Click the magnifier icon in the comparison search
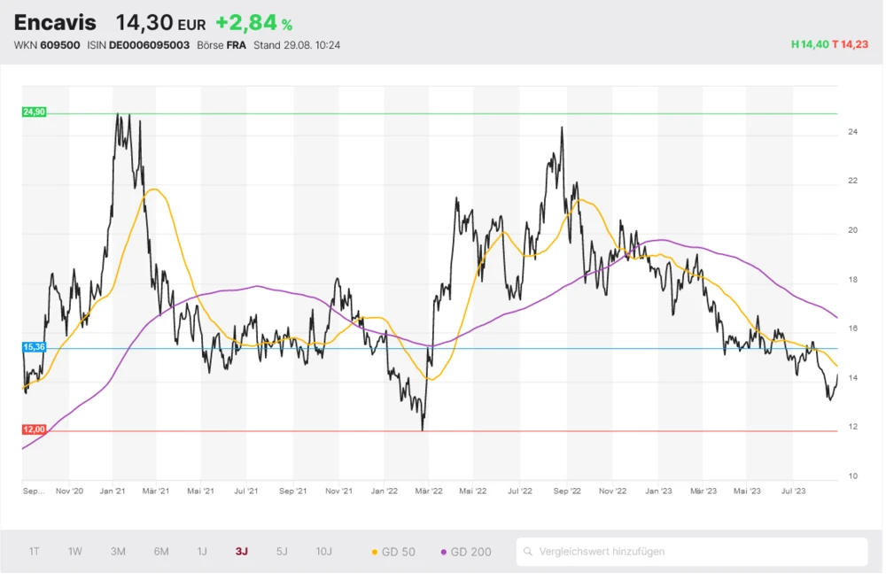Screen dimensions: 886x588 [528, 552]
